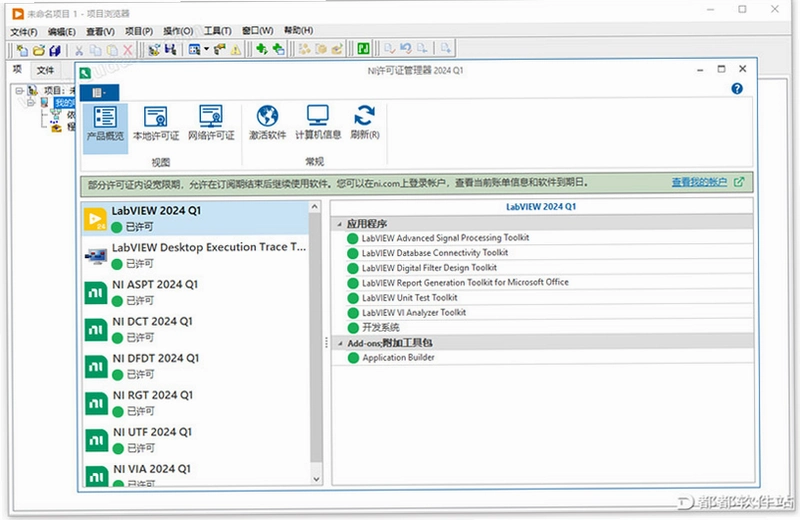Select NI VIA 2024 Q1 product
This screenshot has height=520, width=800.
pos(195,474)
